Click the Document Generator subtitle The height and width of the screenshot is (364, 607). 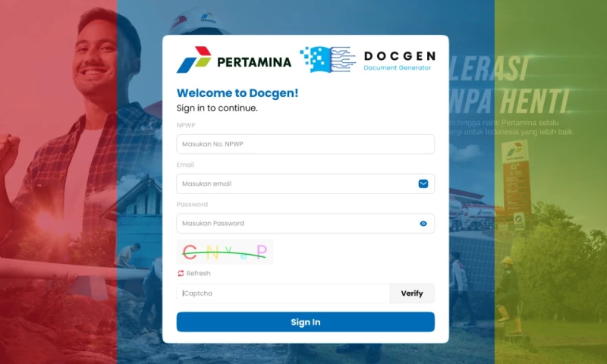(397, 67)
